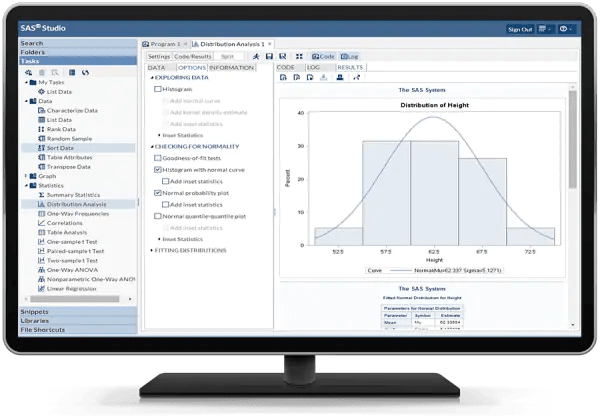Check Add inset statistics under Normal probability plot

165,205
